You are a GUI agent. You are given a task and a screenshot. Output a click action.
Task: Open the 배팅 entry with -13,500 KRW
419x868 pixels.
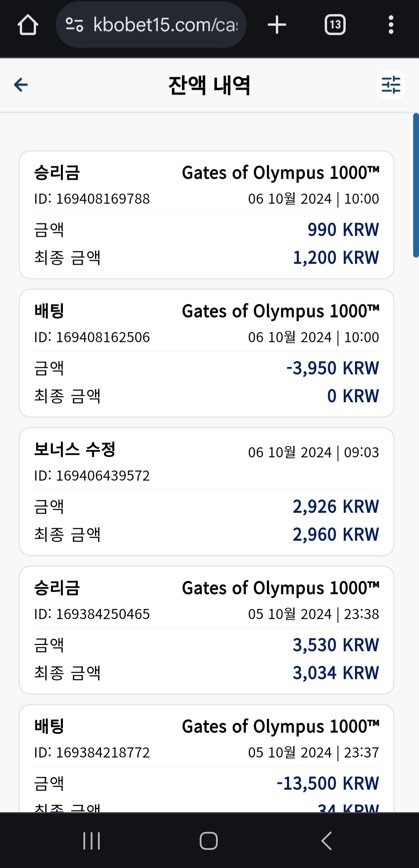(207, 758)
